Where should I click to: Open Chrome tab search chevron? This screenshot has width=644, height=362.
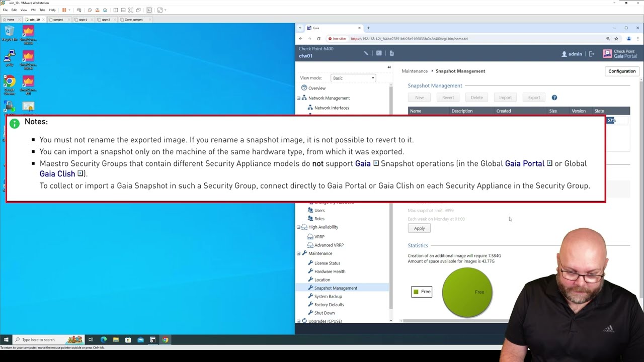point(300,28)
